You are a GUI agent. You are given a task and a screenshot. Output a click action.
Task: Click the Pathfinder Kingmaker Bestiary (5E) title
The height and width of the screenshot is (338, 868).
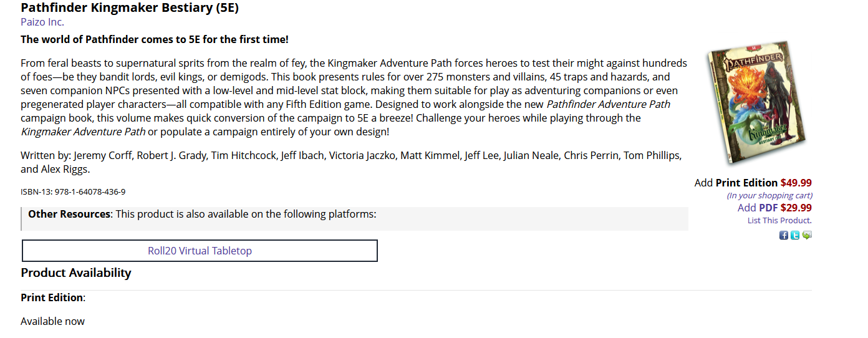[130, 8]
